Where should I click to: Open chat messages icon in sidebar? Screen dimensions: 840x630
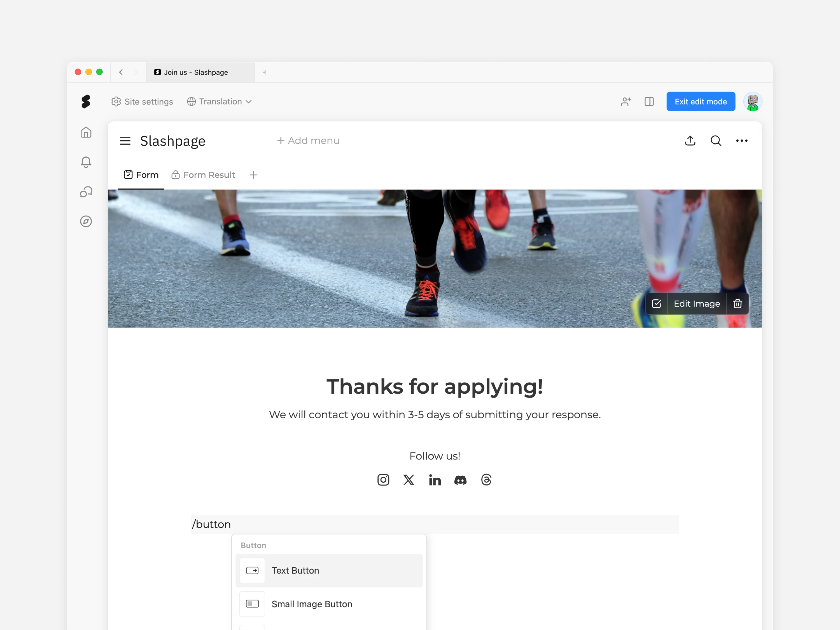pos(86,192)
